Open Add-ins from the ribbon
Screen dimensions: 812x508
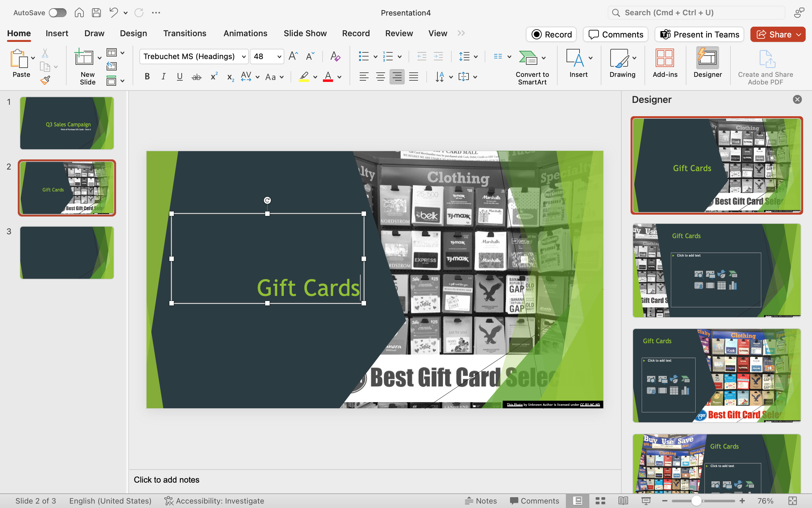[x=665, y=64]
